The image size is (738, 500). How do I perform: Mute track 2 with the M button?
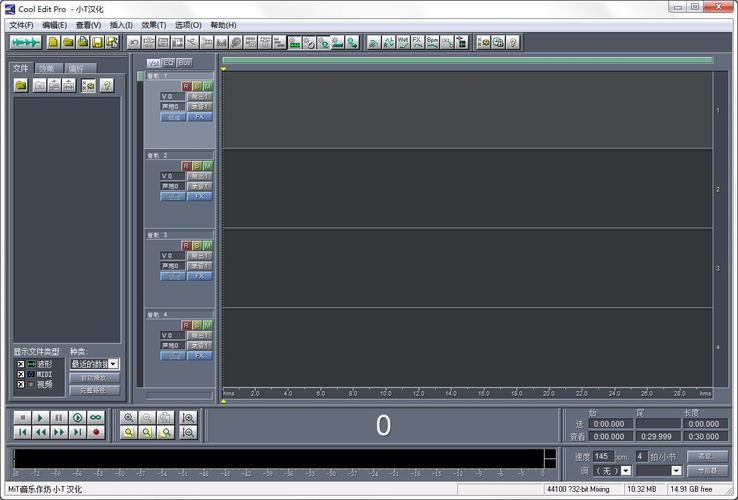point(207,165)
